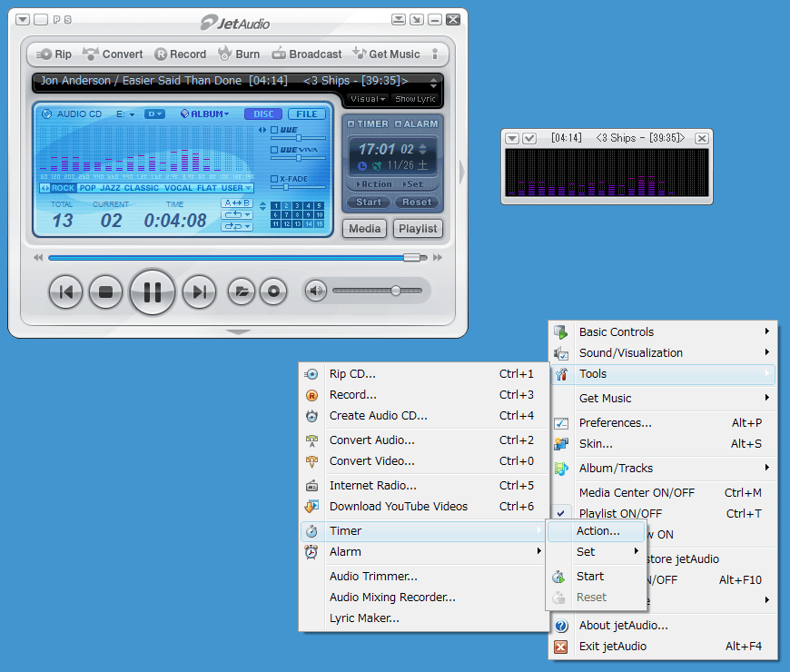Viewport: 790px width, 672px height.
Task: Toggle the BBE checkbox
Action: pos(274,130)
